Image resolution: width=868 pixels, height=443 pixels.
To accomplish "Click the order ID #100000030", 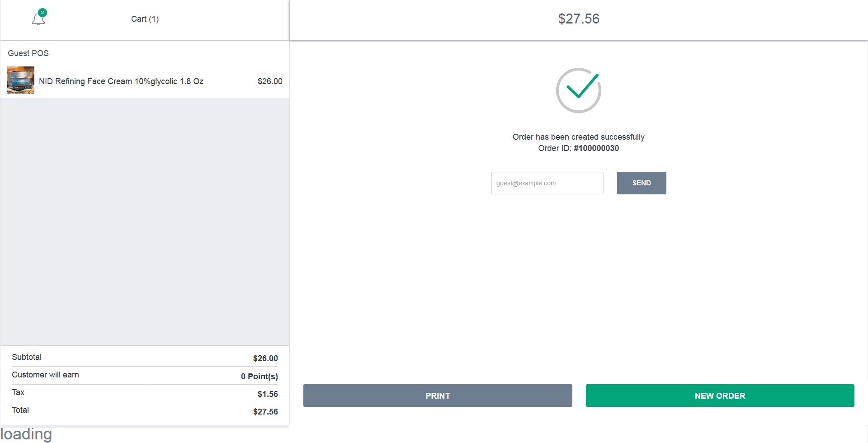I will 596,148.
